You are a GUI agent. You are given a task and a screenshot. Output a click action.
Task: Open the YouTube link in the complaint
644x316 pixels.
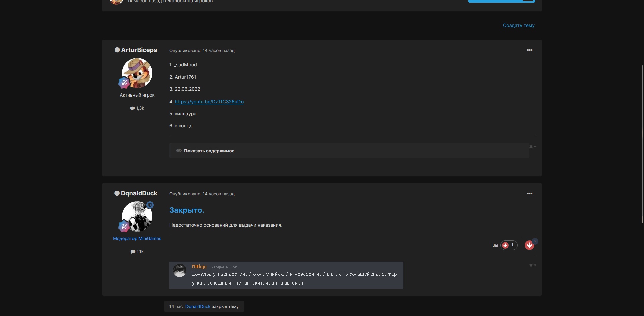click(x=209, y=102)
